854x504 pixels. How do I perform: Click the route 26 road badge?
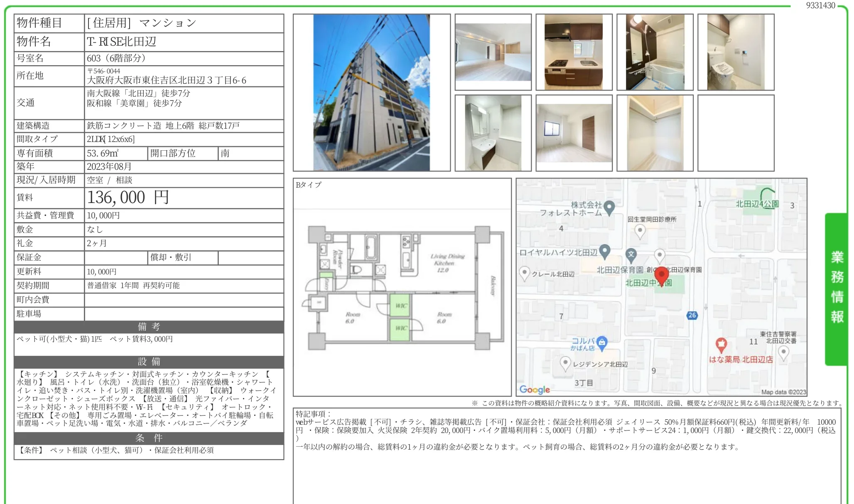tap(692, 315)
